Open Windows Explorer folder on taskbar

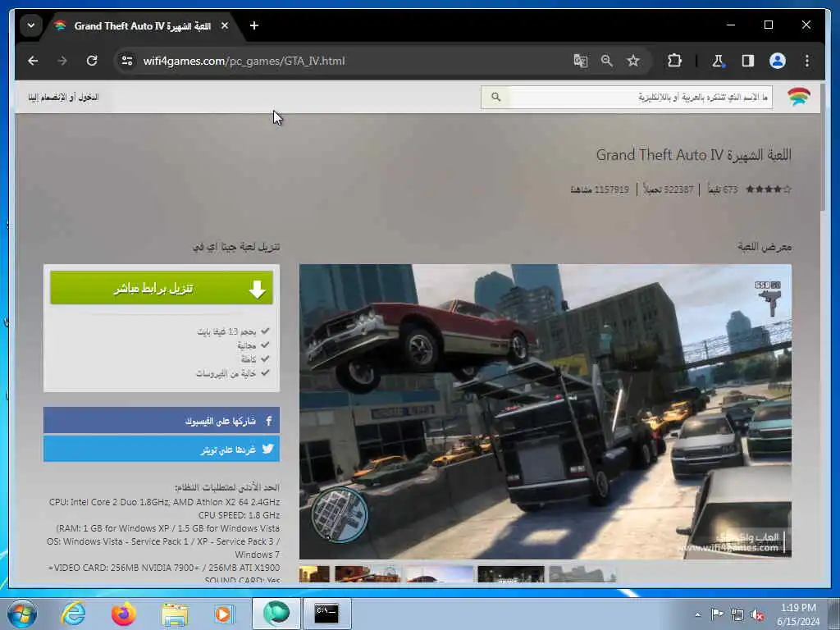[x=175, y=614]
